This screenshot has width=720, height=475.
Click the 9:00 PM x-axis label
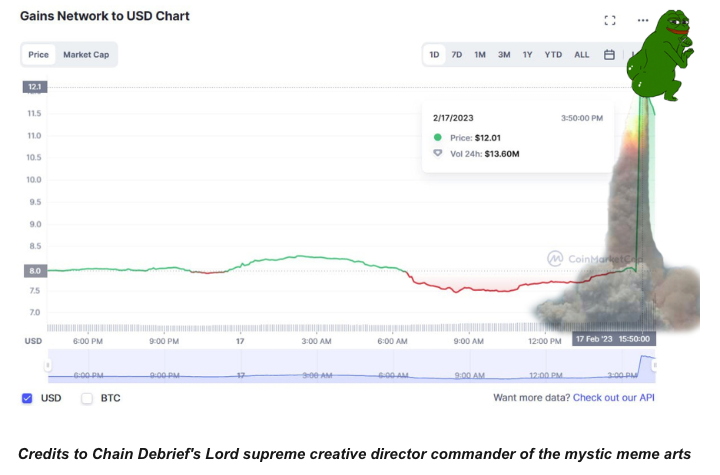pos(164,341)
